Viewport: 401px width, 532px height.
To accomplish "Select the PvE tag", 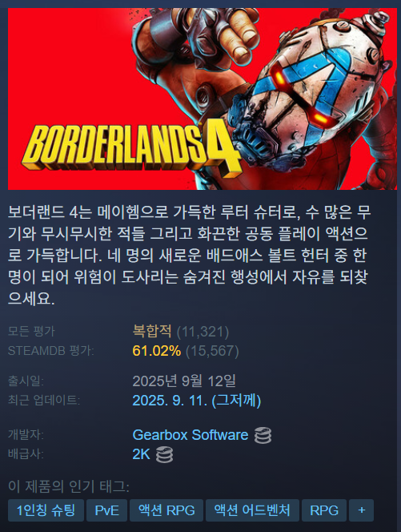I will tap(106, 510).
